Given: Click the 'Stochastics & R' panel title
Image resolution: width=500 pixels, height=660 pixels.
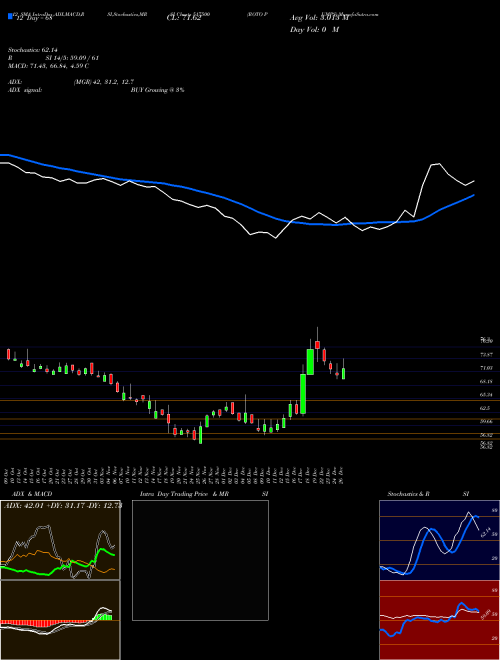Looking at the screenshot, I should 409,494.
